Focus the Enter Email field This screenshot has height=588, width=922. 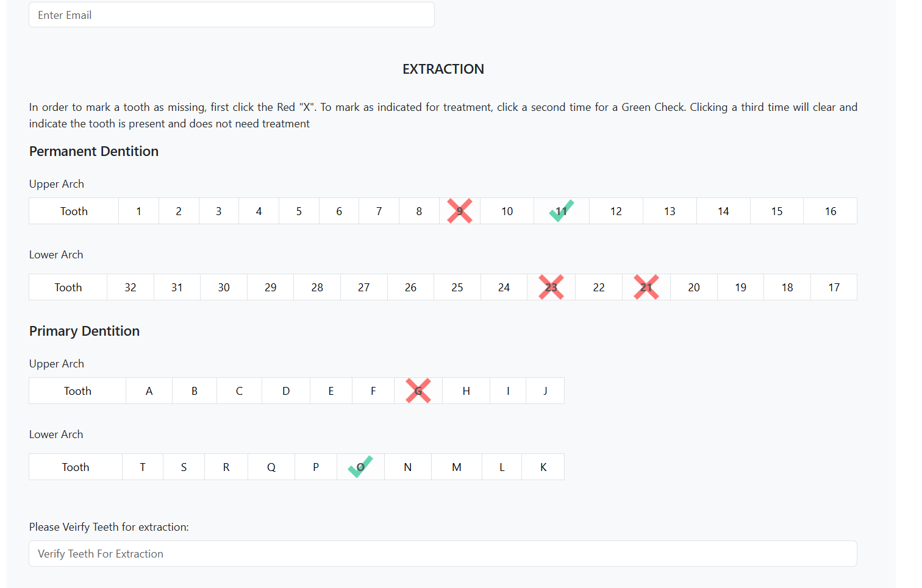[x=232, y=15]
